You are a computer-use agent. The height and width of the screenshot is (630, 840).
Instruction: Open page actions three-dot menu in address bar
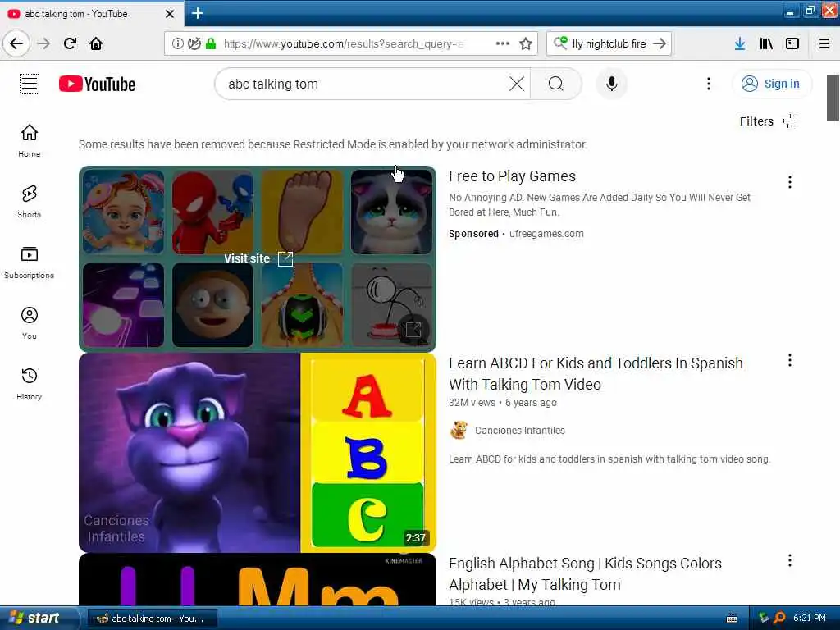[503, 44]
